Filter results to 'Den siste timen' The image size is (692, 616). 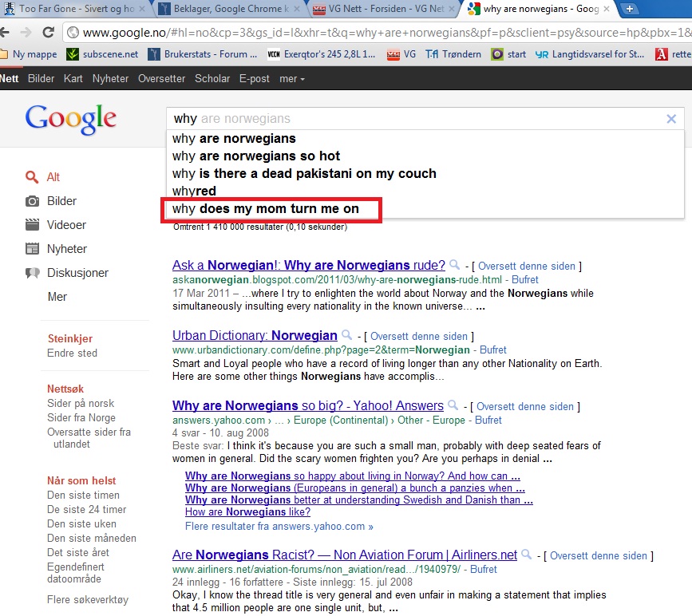coord(83,495)
